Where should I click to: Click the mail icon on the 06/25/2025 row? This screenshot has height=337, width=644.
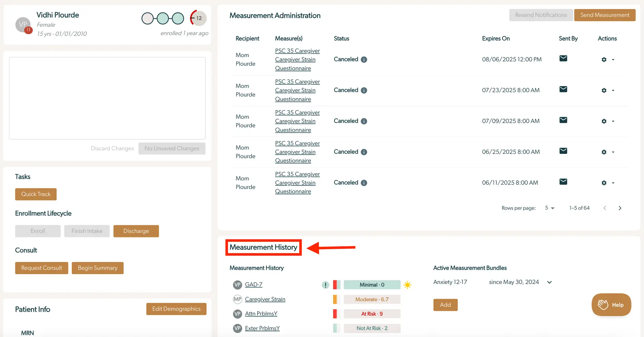[563, 151]
